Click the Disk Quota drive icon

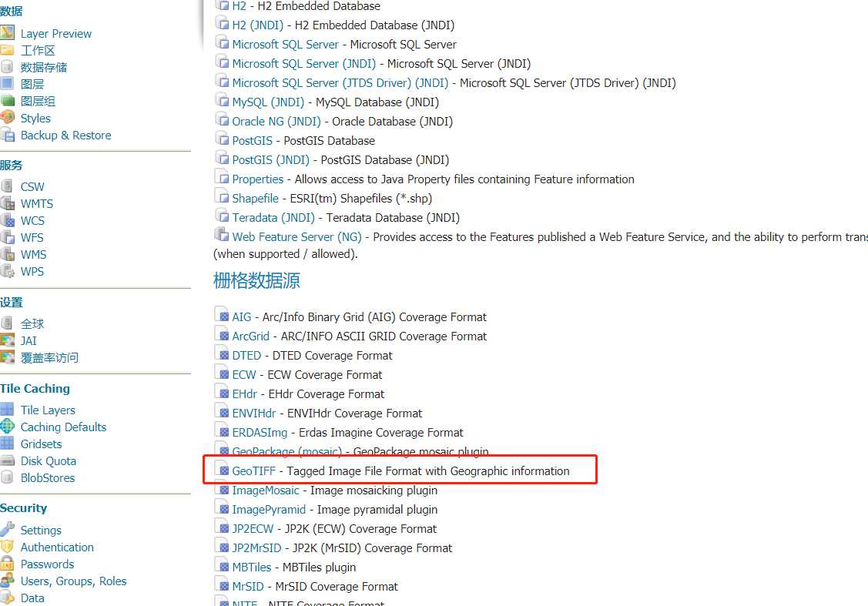click(x=7, y=460)
